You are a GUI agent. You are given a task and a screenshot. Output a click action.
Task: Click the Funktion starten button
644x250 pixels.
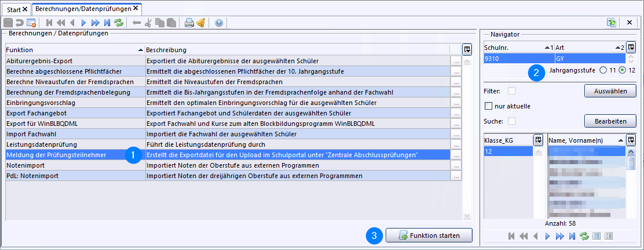tap(429, 235)
